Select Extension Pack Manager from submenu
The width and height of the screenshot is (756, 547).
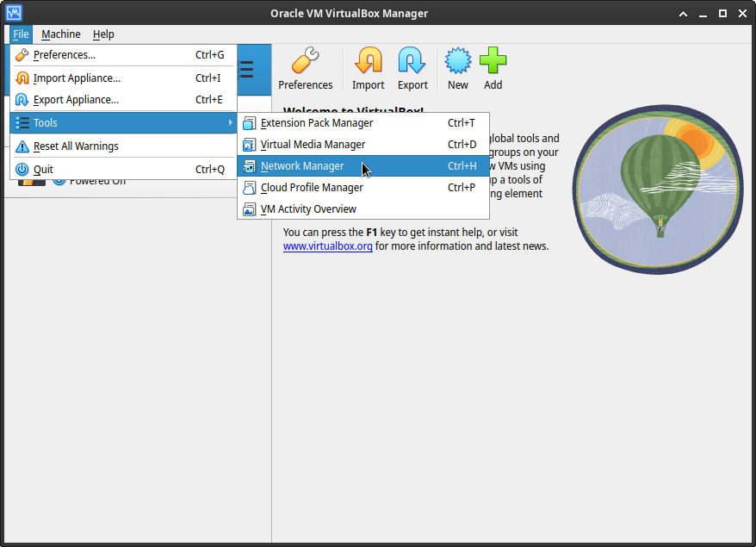click(316, 123)
